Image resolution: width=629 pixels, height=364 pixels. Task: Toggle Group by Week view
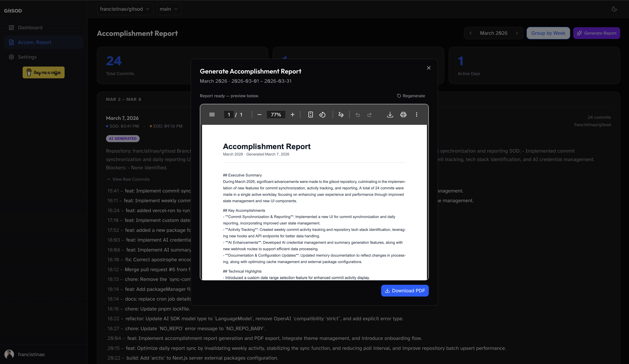click(548, 33)
